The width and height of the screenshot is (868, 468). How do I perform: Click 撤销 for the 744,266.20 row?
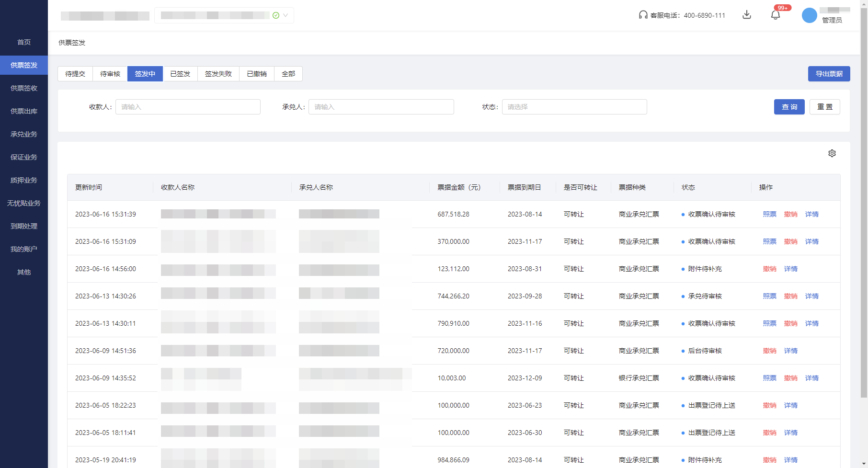tap(791, 296)
